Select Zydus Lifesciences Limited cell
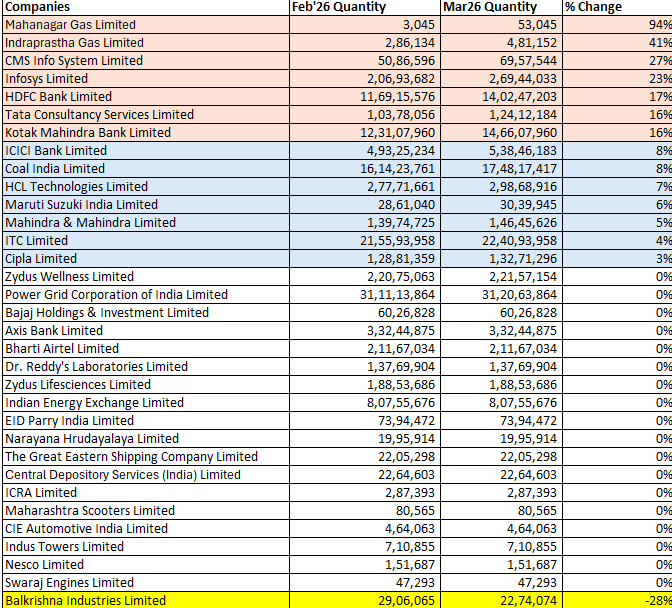This screenshot has height=608, width=672. [146, 385]
